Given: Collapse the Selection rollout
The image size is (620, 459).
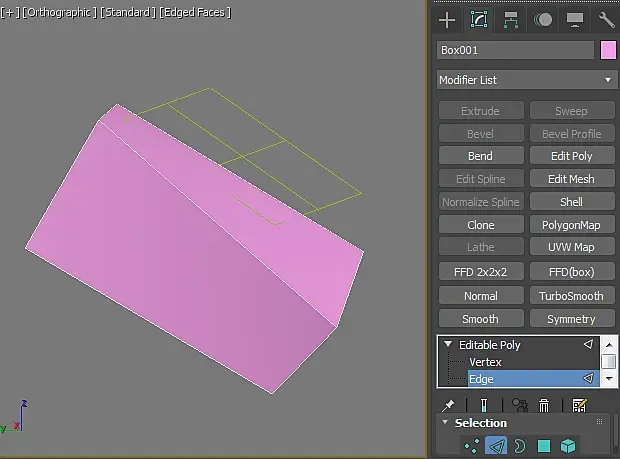Looking at the screenshot, I should 445,422.
